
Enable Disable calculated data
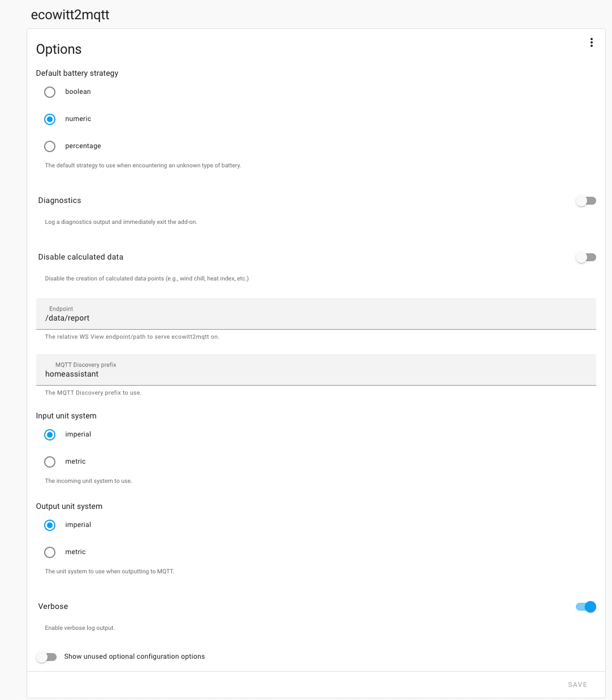585,257
